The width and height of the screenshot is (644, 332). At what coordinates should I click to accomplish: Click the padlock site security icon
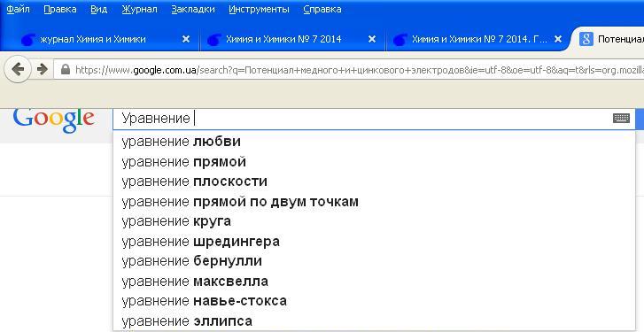[x=66, y=69]
